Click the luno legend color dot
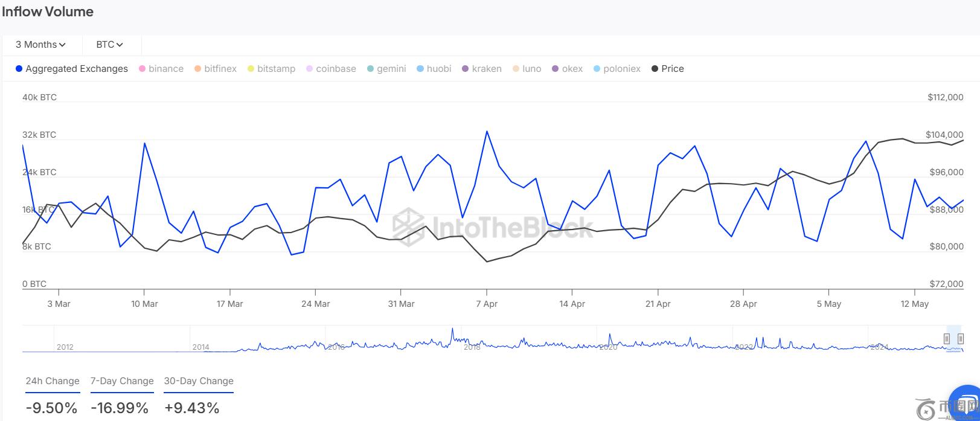This screenshot has width=980, height=421. point(516,69)
